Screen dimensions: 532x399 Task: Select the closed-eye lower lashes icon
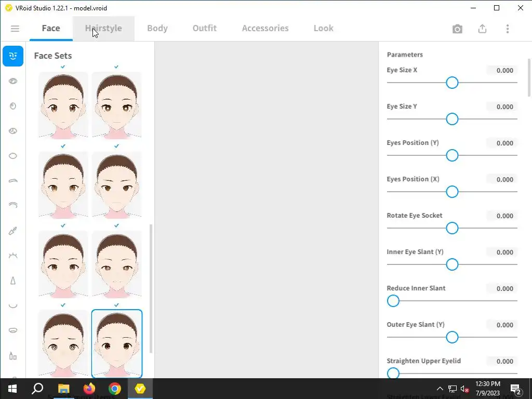point(13,256)
